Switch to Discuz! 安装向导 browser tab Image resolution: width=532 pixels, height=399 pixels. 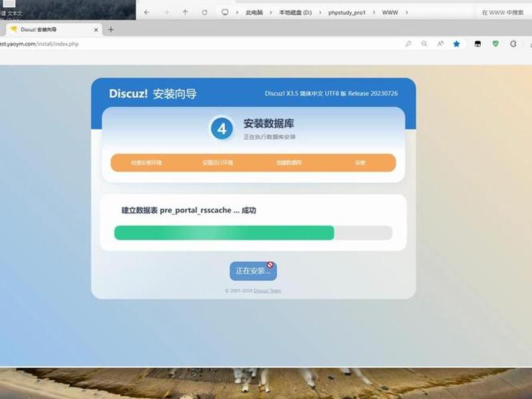(55, 29)
